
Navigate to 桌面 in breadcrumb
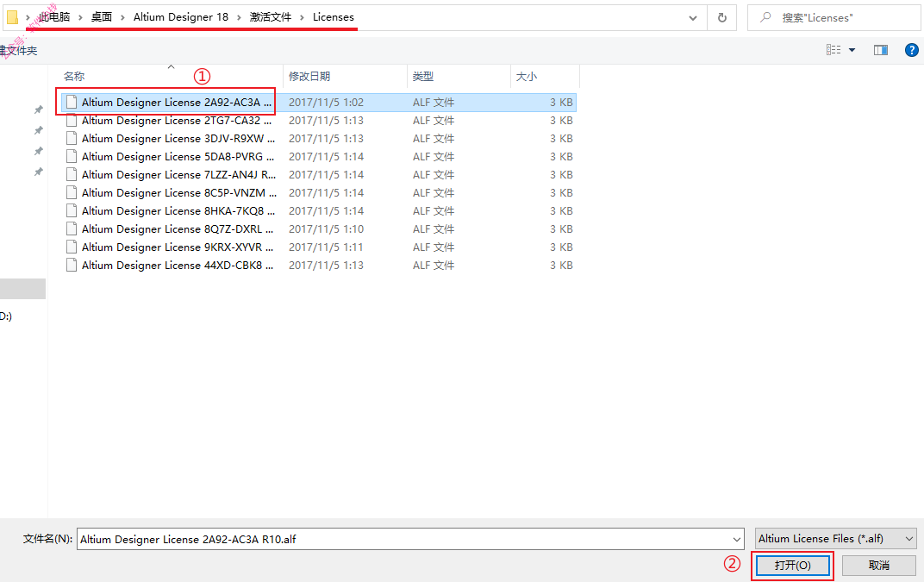click(102, 17)
